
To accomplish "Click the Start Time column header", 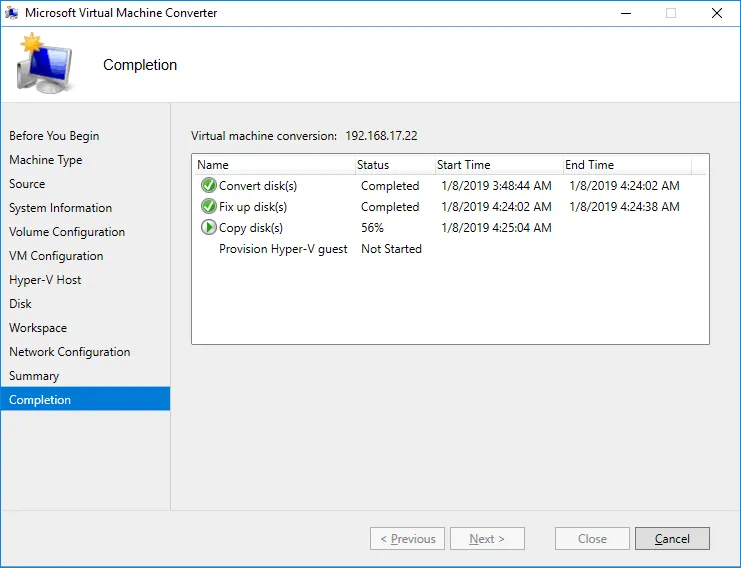I will pos(464,165).
